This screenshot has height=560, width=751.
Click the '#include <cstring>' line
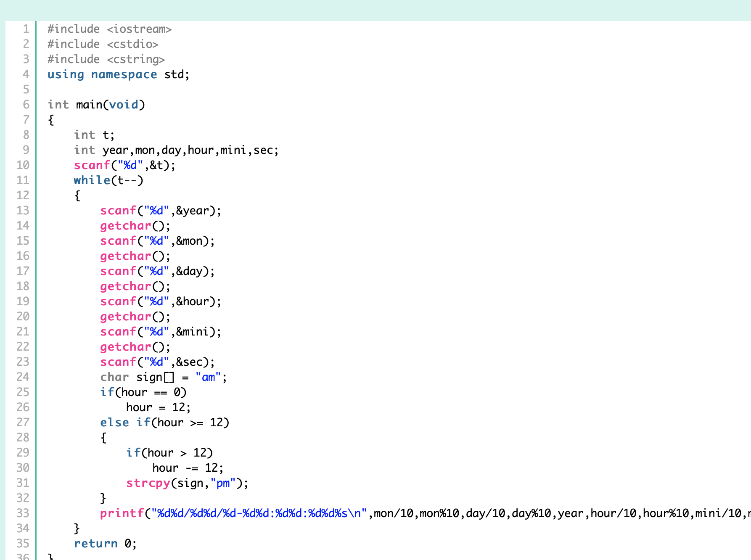(106, 59)
